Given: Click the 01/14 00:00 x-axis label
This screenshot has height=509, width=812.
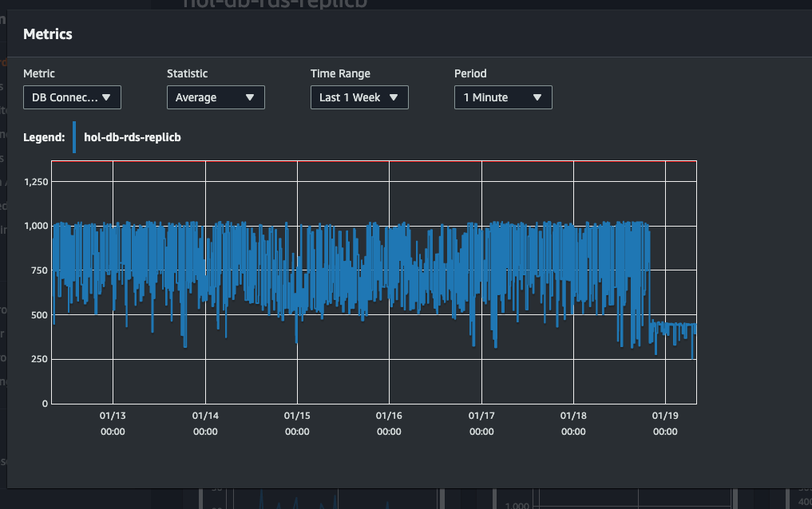Looking at the screenshot, I should (205, 424).
